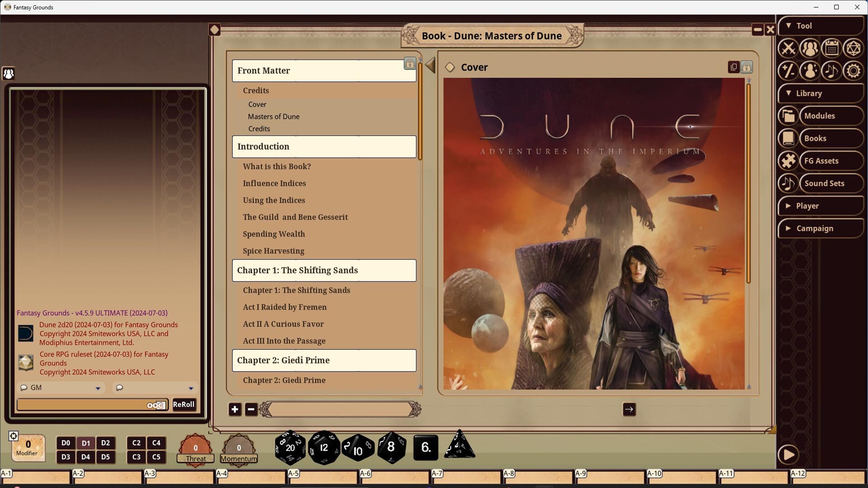Roll the black d20 die

[x=289, y=448]
